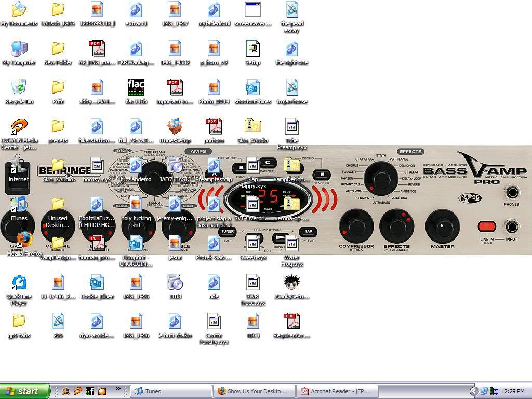Open the Pdfs folder

(58, 87)
